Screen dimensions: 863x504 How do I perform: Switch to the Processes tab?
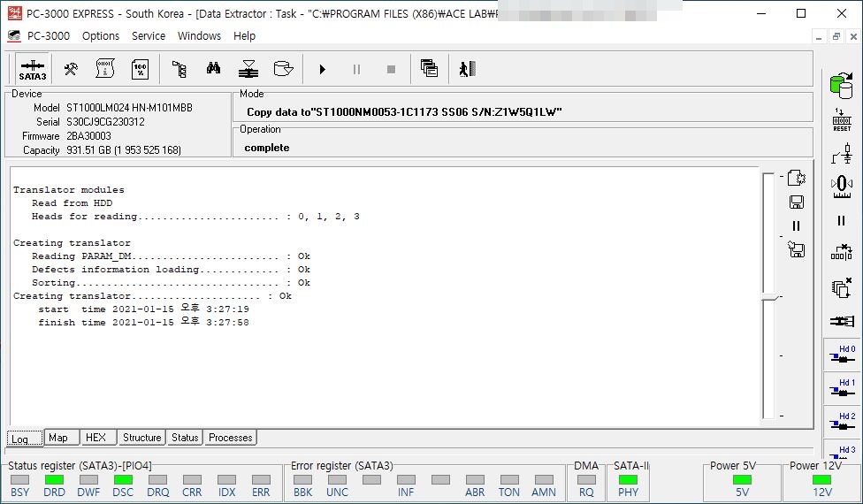click(231, 438)
